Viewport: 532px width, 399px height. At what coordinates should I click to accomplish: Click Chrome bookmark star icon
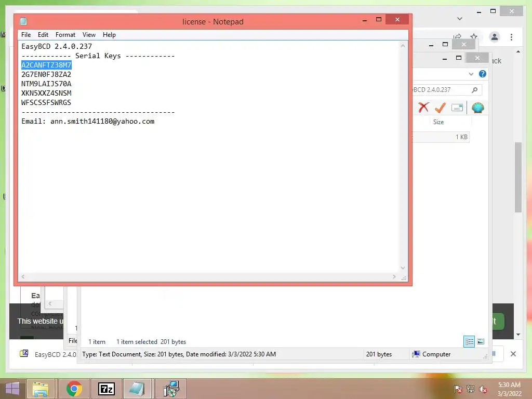474,37
